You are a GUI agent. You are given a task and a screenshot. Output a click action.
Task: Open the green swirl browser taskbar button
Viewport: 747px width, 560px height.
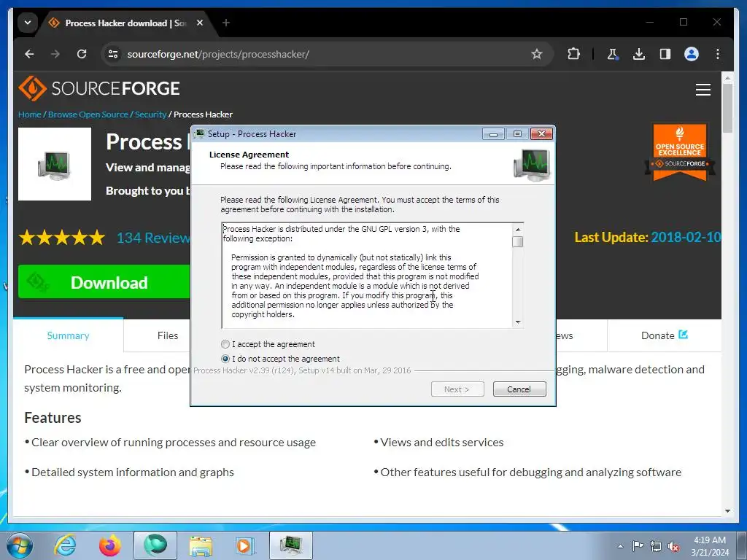point(155,545)
